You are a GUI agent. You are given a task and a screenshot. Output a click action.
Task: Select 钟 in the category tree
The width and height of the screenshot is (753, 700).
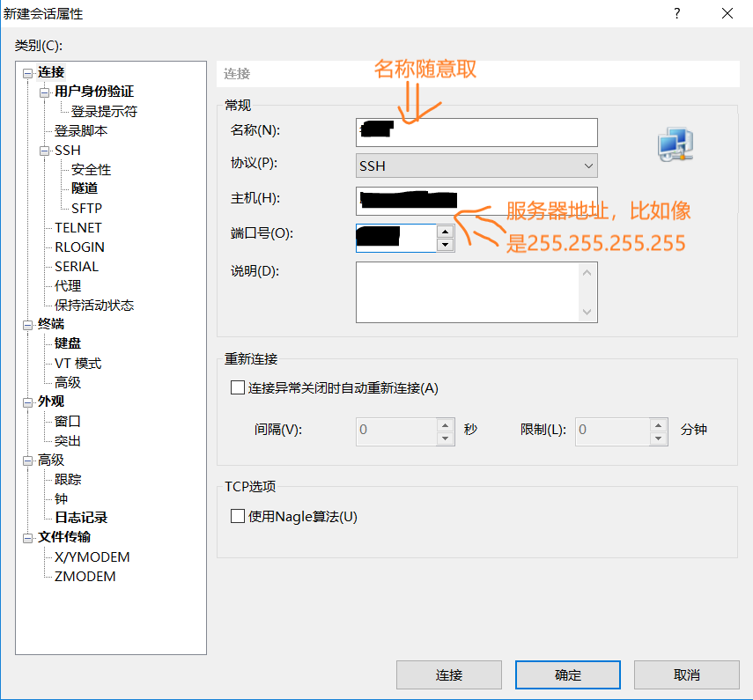(x=61, y=498)
